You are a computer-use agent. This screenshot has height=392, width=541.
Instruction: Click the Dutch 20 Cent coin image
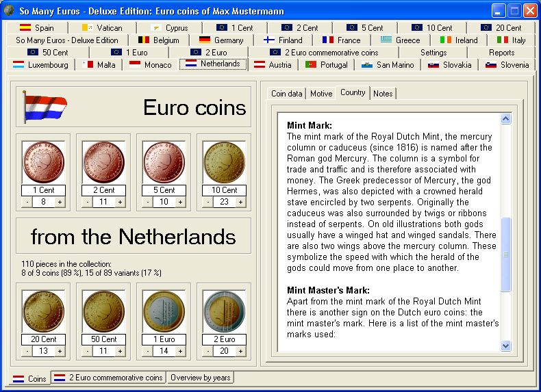[43, 311]
